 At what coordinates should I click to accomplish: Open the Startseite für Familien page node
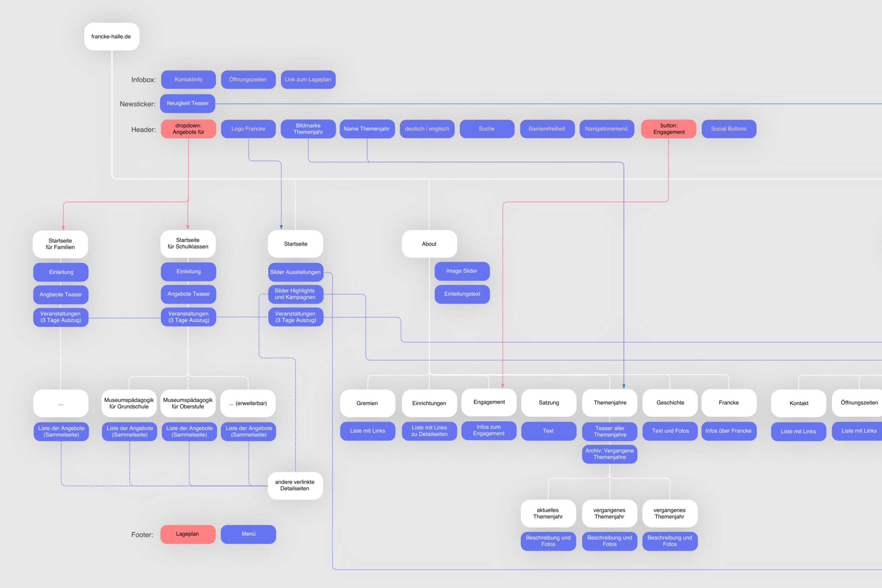(60, 244)
